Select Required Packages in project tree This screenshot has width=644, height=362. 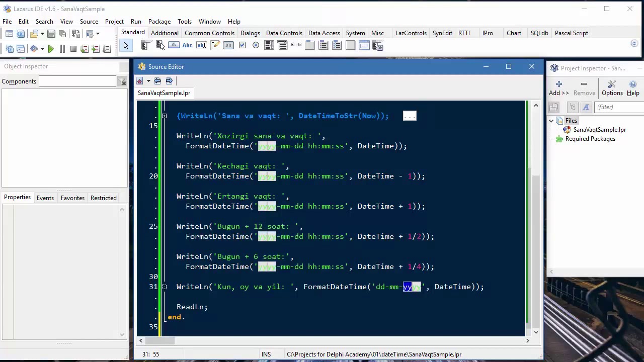[x=590, y=139]
